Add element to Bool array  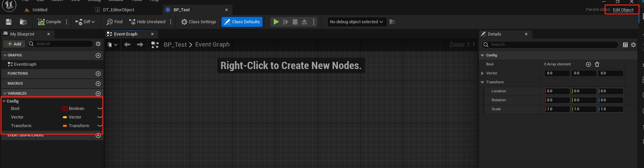[588, 64]
